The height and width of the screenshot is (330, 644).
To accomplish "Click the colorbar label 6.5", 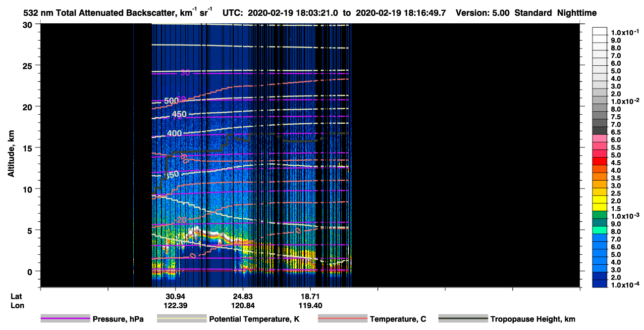I will 615,132.
